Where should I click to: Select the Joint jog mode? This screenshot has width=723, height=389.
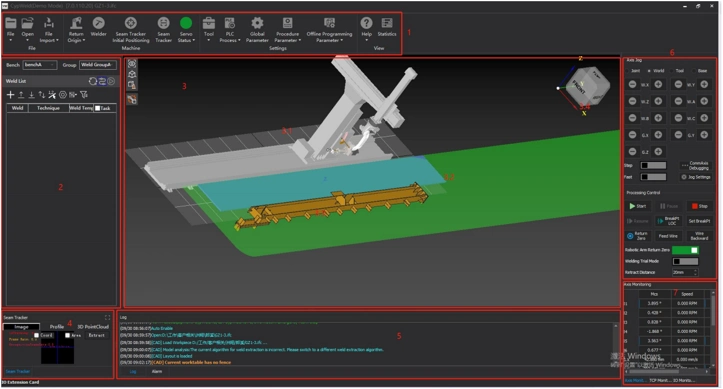click(x=633, y=71)
